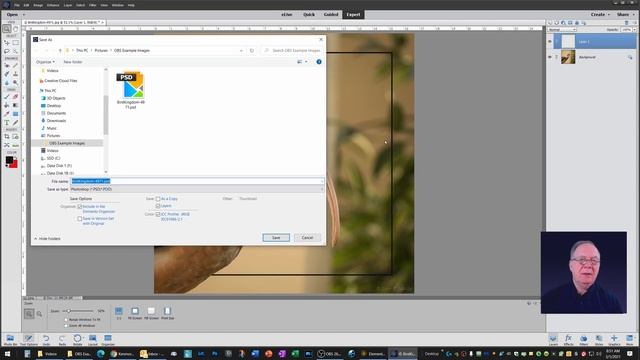640x360 pixels.
Task: Select the Quick Selection tool
Action: coord(16,51)
